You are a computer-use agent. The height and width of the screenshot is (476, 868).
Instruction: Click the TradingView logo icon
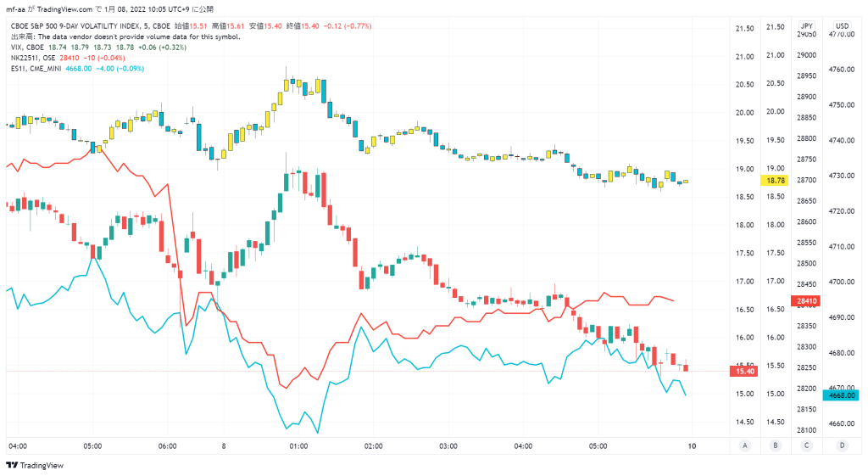12,466
